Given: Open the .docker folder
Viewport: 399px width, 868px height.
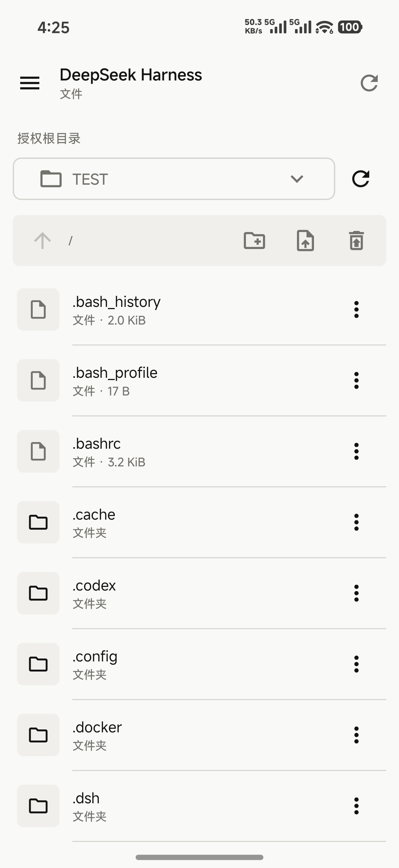Looking at the screenshot, I should [x=199, y=735].
